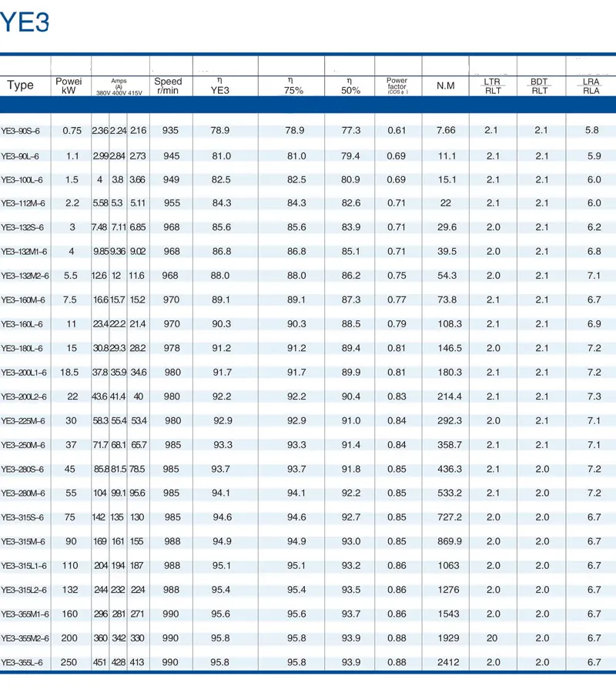Screen dimensions: 616x696
Task: Click the N.M column header
Action: pyautogui.click(x=444, y=85)
